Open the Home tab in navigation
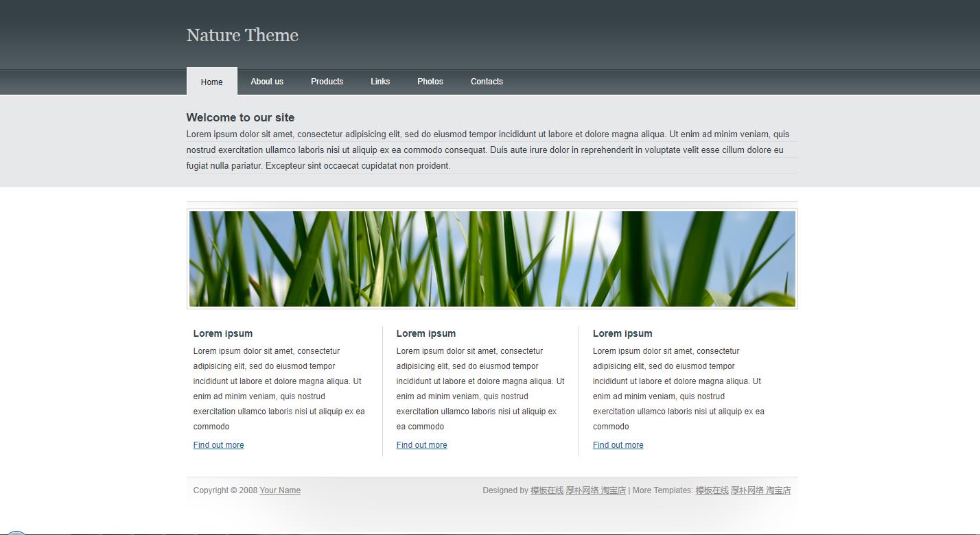Image resolution: width=980 pixels, height=535 pixels. (211, 82)
